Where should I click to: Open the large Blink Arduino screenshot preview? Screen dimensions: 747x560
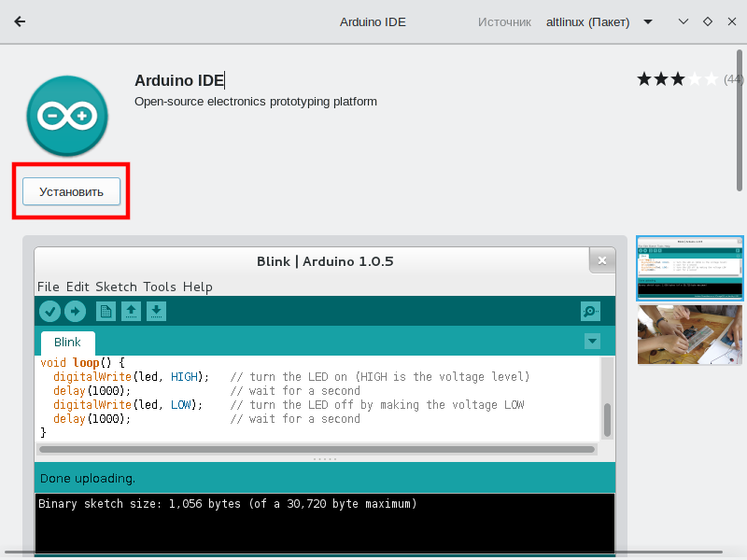pos(325,398)
